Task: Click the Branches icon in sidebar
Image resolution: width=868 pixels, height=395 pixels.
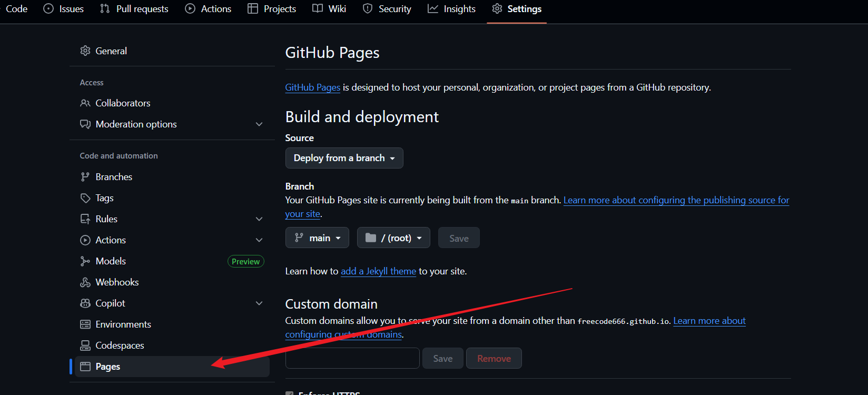Action: [85, 177]
